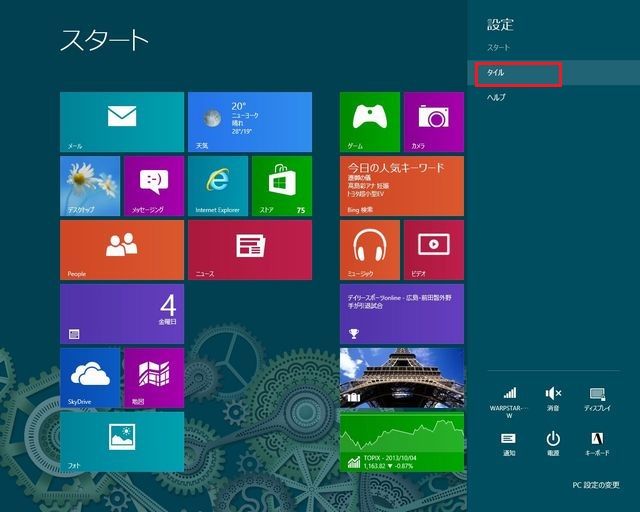
Task: Open the ニュース (News) tile
Action: tap(250, 250)
